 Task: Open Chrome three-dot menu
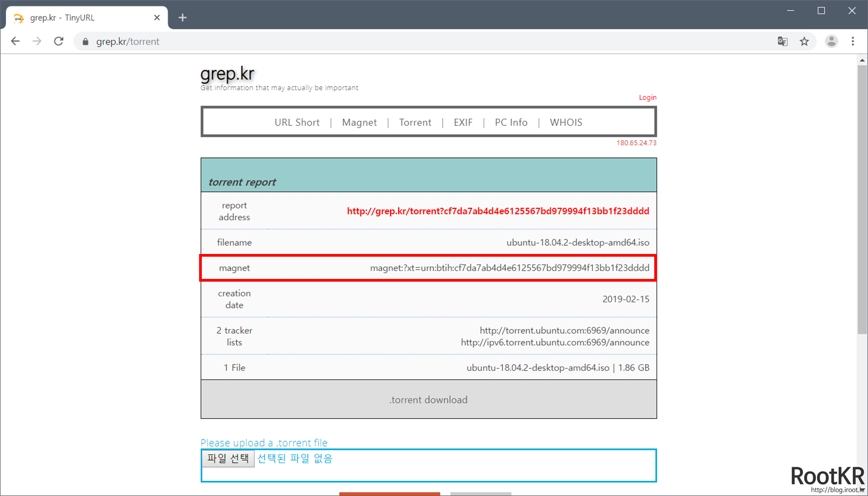coord(853,41)
